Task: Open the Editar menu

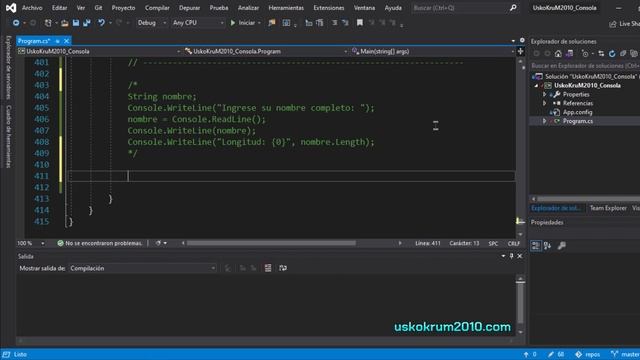Action: click(x=60, y=8)
